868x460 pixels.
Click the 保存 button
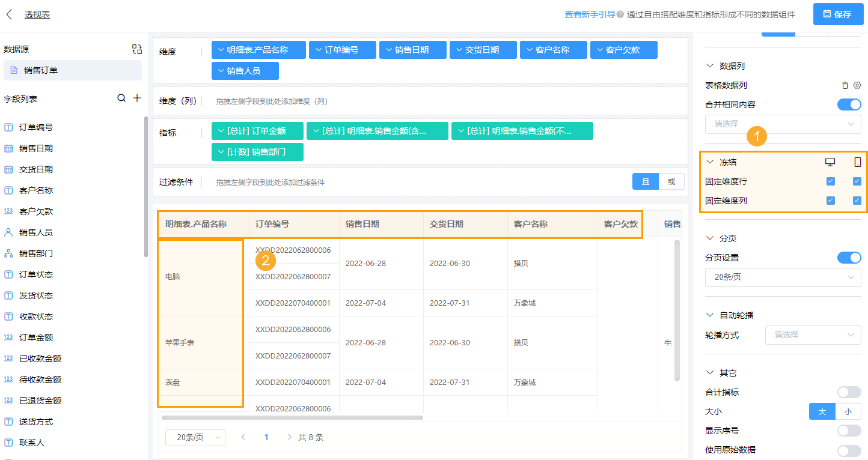(837, 14)
